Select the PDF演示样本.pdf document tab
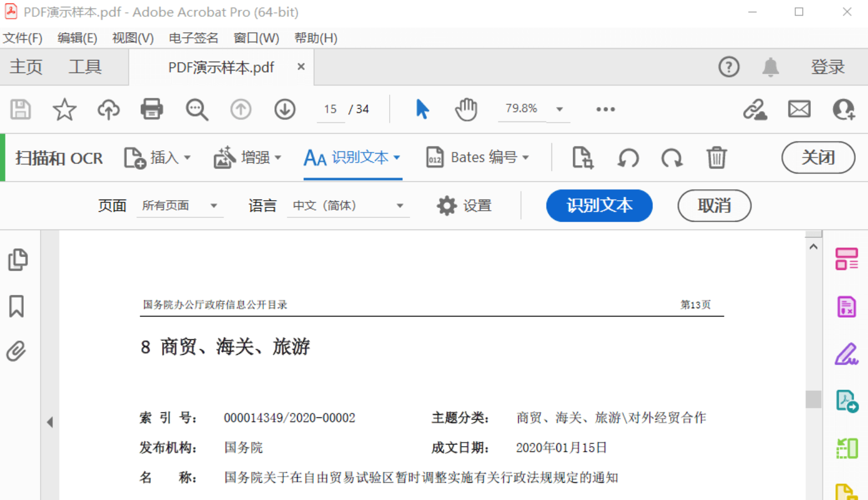This screenshot has height=500, width=868. click(221, 67)
